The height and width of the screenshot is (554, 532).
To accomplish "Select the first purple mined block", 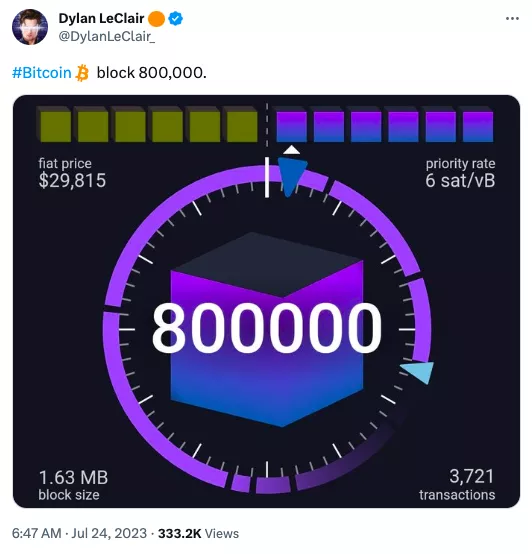I will (x=291, y=124).
